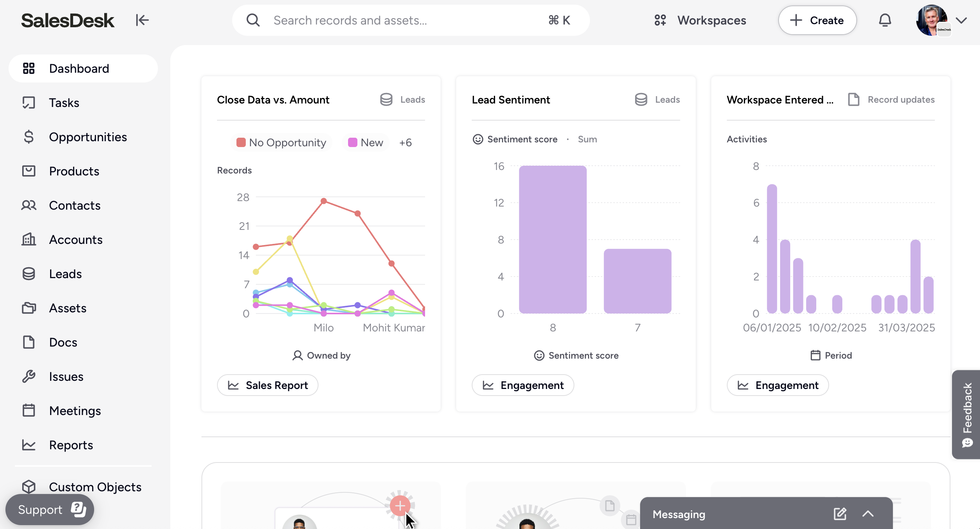Collapse the sidebar with the arrow icon
Image resolution: width=980 pixels, height=529 pixels.
142,20
